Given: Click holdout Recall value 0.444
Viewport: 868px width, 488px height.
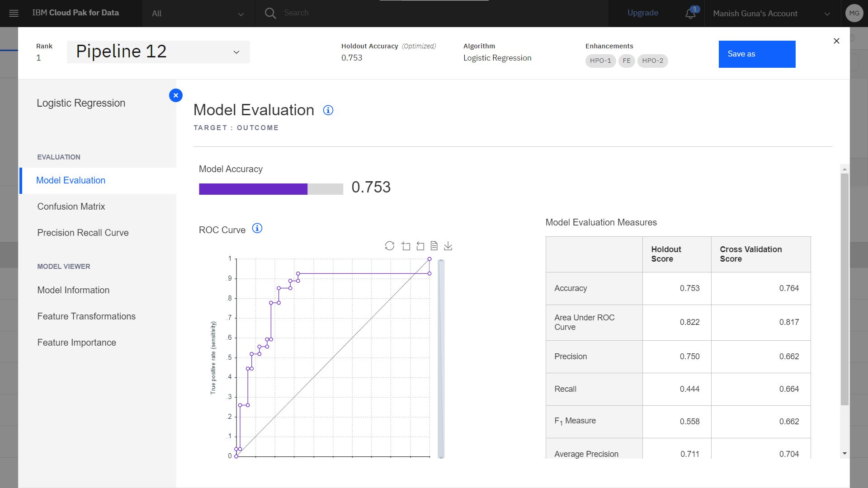Looking at the screenshot, I should click(x=689, y=389).
